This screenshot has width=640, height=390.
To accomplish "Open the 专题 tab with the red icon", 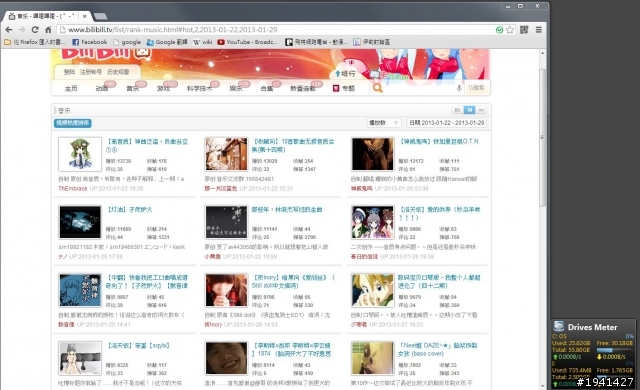I will coord(344,88).
